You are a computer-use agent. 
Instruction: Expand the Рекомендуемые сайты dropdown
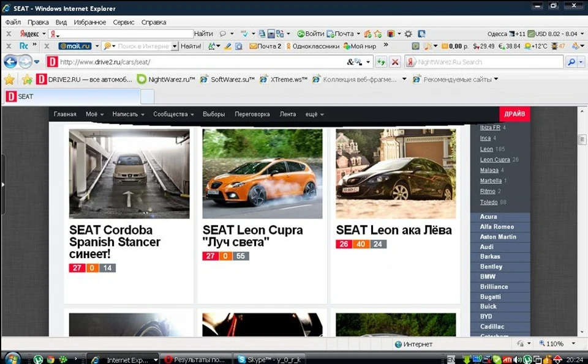(x=496, y=79)
